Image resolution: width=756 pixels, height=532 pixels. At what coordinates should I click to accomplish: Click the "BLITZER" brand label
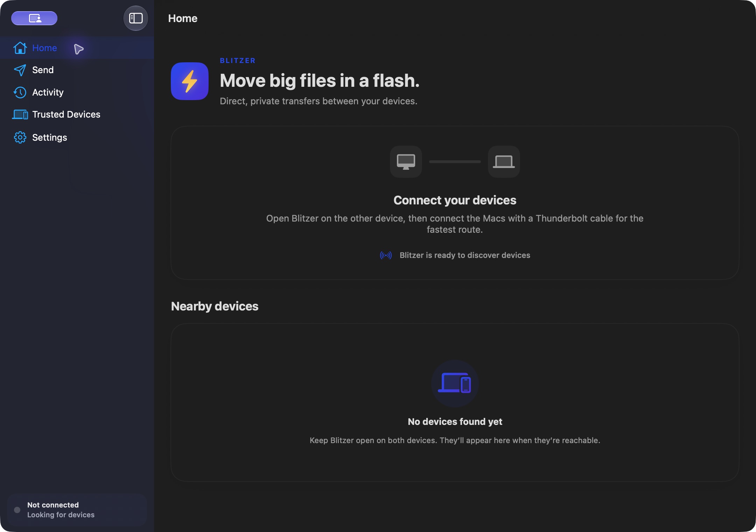pos(238,61)
